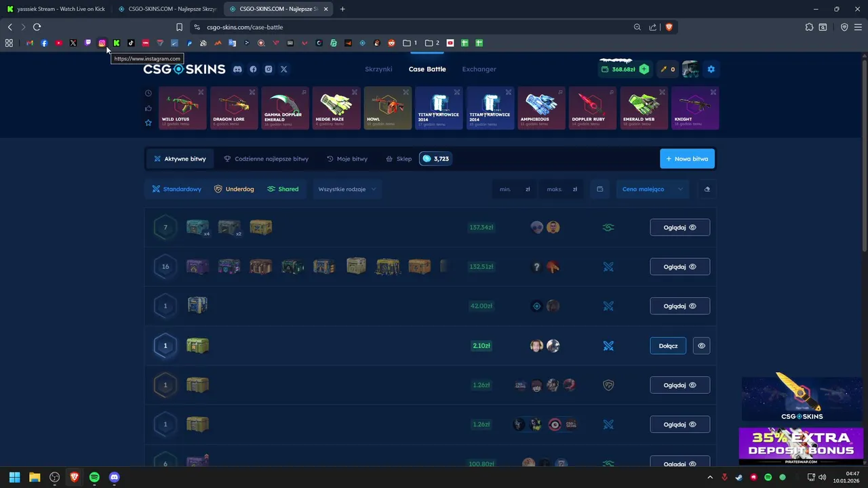868x488 pixels.
Task: Open Discord from the taskbar
Action: click(114, 477)
